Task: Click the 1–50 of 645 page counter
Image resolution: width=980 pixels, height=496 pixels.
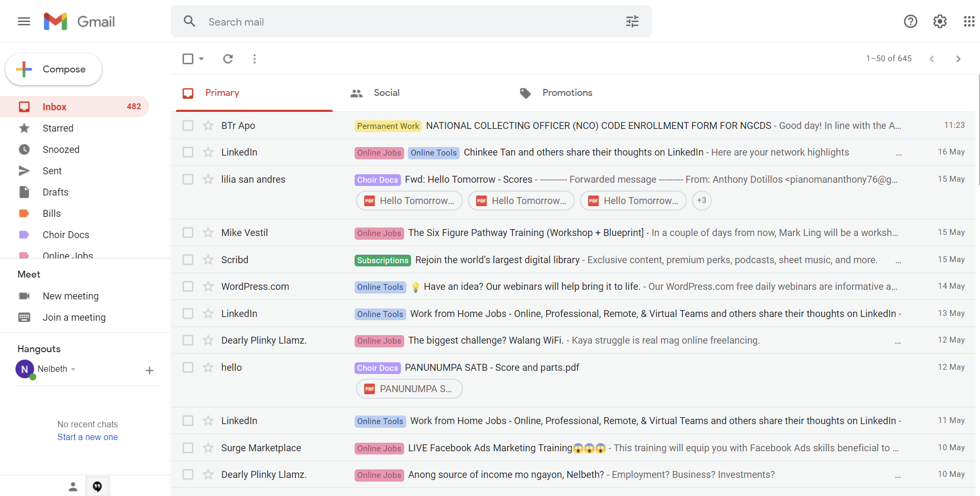Action: [889, 59]
